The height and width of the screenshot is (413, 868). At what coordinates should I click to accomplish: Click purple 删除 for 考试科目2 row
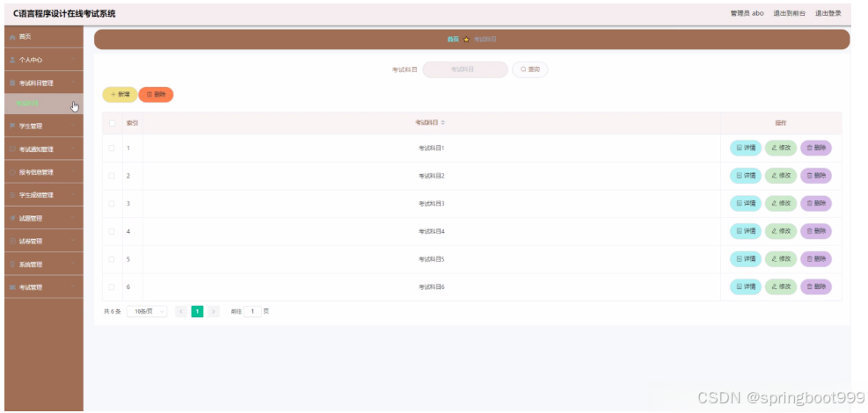816,176
